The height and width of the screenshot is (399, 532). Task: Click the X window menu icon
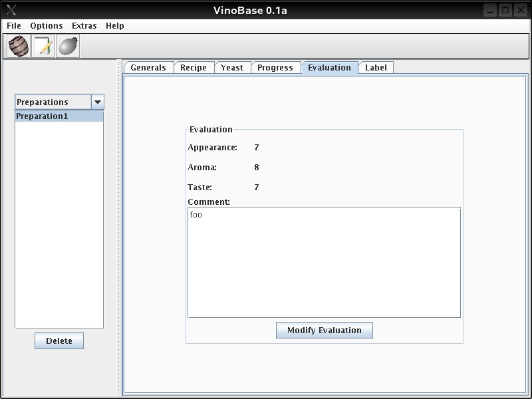pos(11,10)
